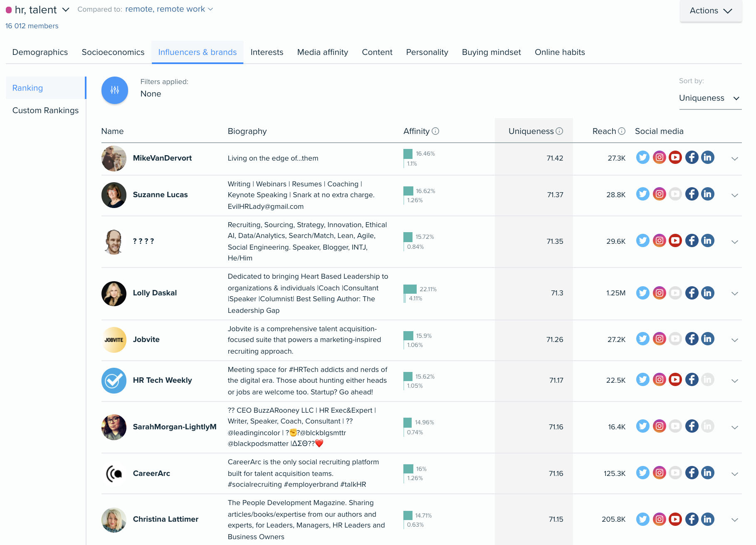Open Christina Lattimer's YouTube icon
The image size is (756, 545).
675,520
